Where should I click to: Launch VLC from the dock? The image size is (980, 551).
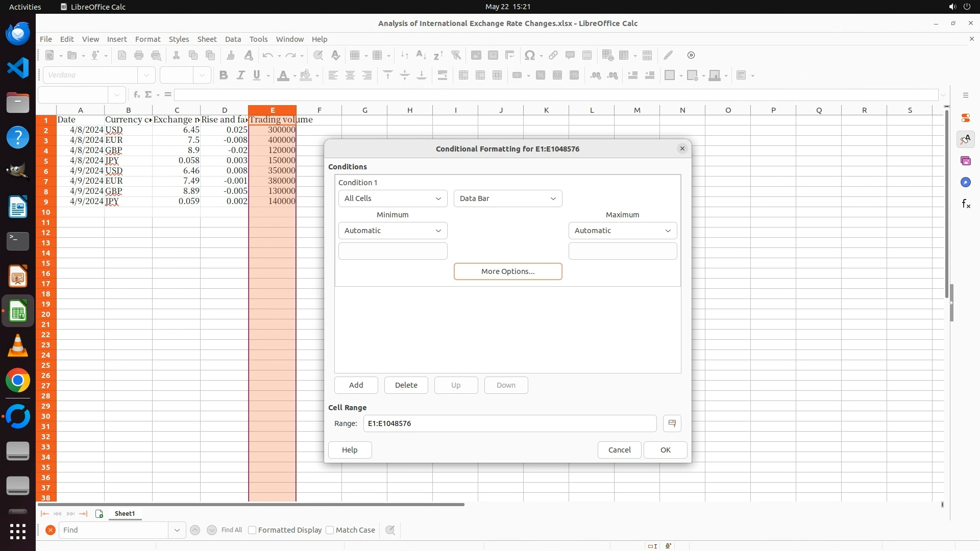(18, 346)
